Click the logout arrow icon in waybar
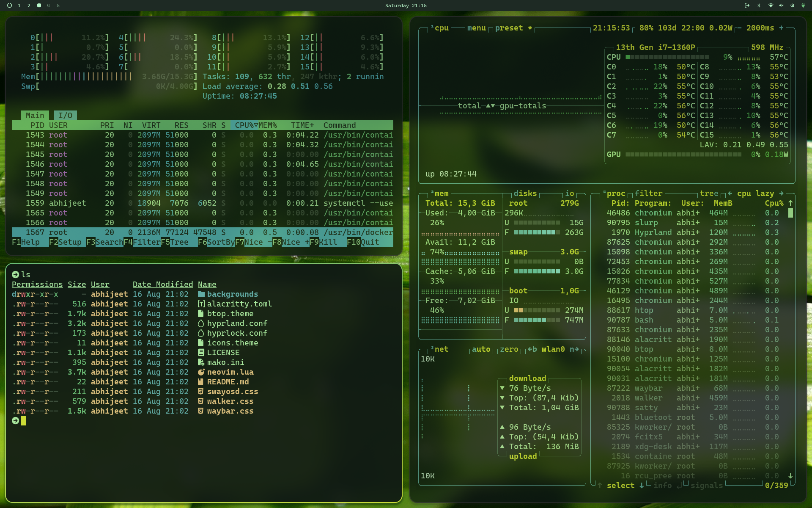812x508 pixels. pyautogui.click(x=747, y=6)
